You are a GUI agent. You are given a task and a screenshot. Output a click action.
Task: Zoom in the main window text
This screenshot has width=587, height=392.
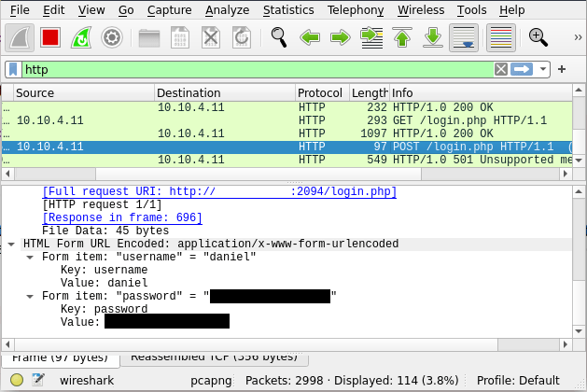[538, 37]
